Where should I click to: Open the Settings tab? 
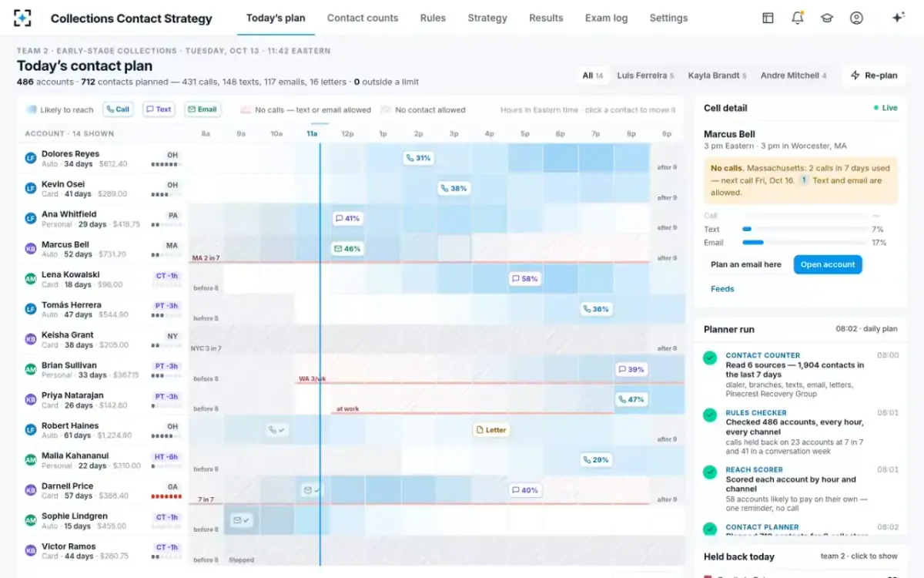coord(668,18)
